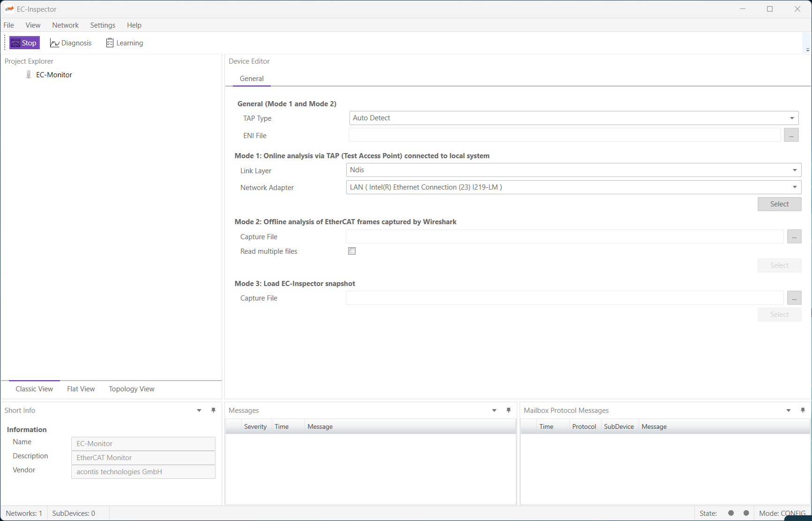Pin the Messages panel

[509, 411]
